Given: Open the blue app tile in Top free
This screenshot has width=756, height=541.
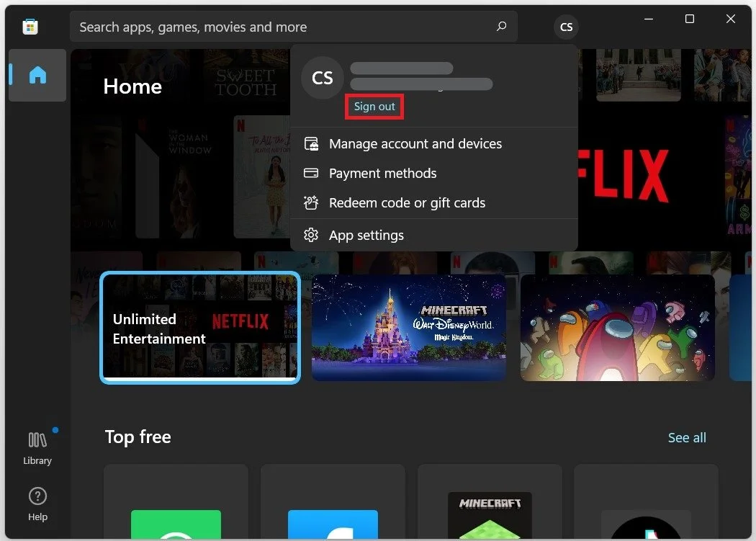Looking at the screenshot, I should [x=333, y=502].
